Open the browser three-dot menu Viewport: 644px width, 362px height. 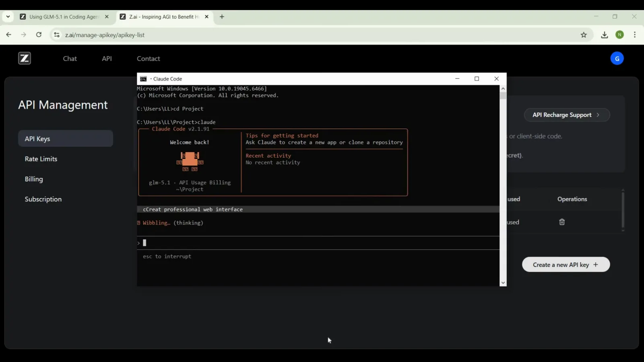(x=635, y=35)
